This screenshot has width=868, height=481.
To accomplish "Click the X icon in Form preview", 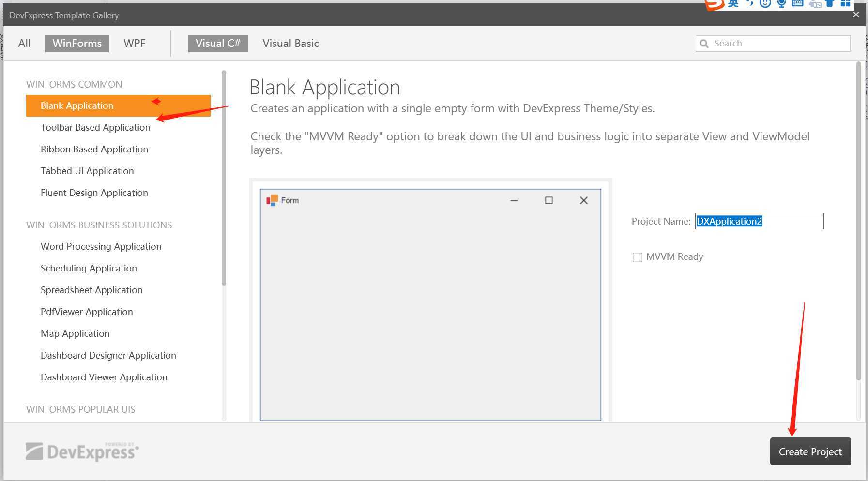I will 584,200.
